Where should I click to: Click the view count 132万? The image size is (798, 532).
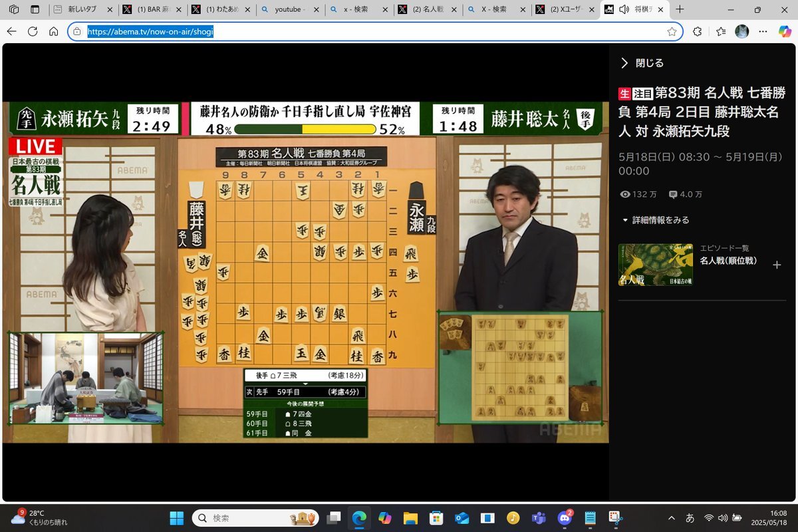coord(638,194)
